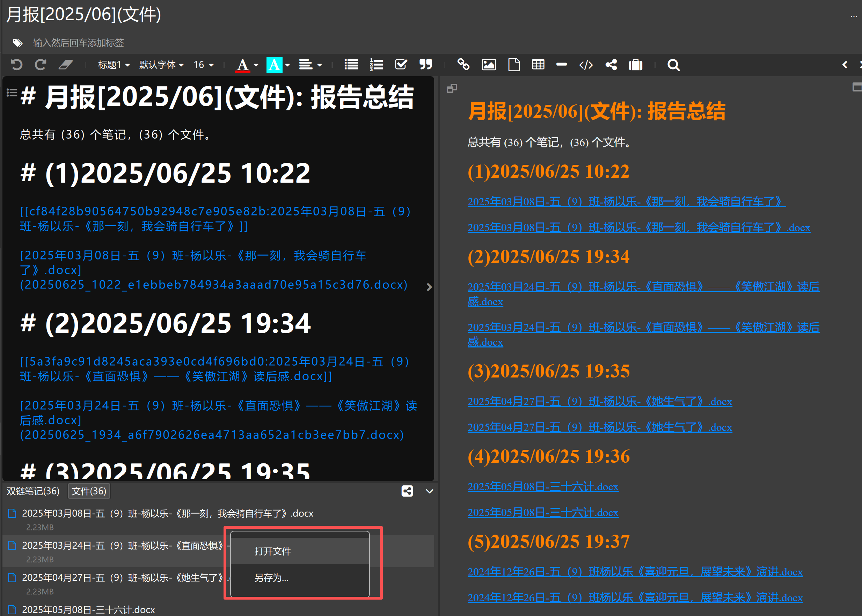
Task: Insert a hyperlink with link icon
Action: click(463, 65)
